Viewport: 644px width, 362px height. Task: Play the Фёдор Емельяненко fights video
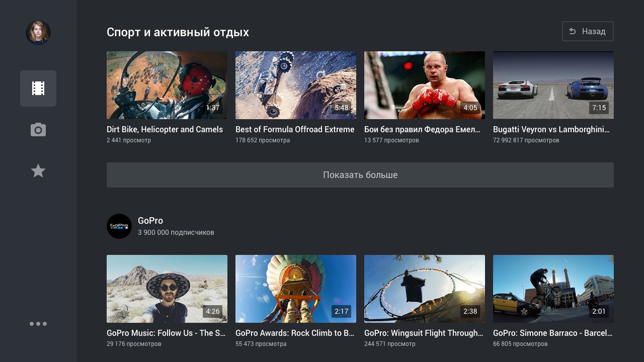[425, 85]
